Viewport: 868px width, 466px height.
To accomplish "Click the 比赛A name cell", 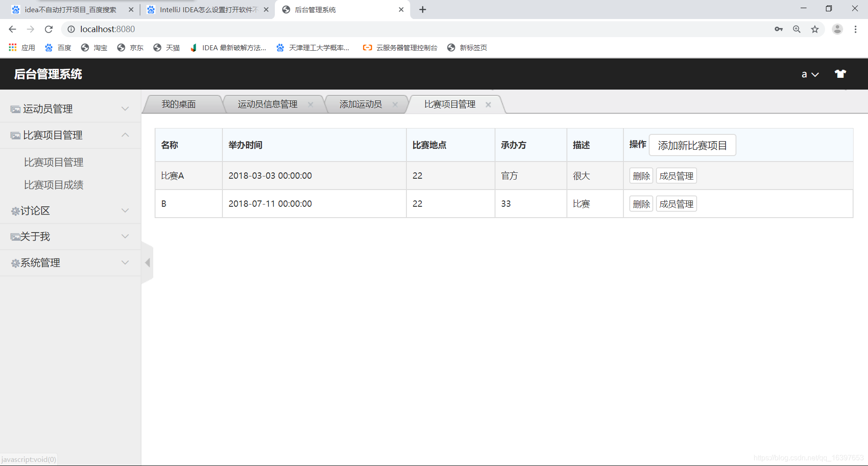I will point(189,176).
